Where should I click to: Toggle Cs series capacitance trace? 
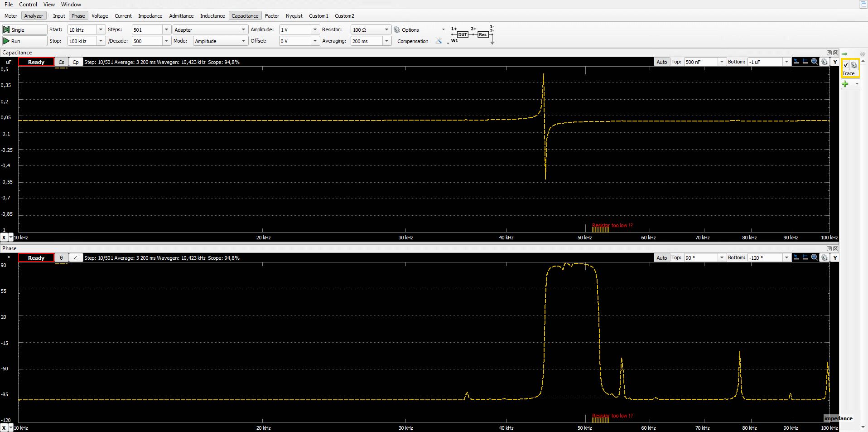click(x=62, y=62)
